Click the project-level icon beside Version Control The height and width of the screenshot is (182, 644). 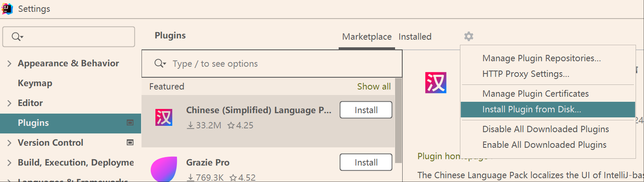point(130,143)
